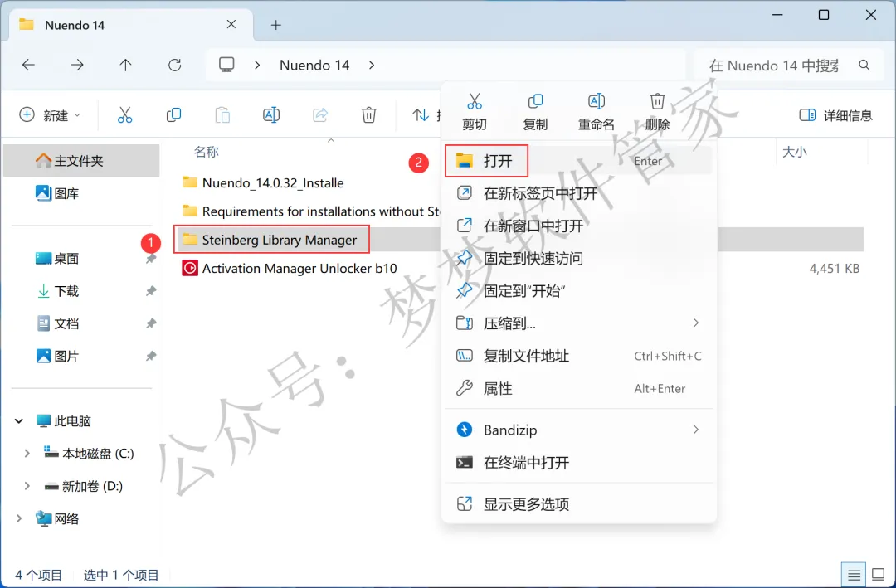This screenshot has width=896, height=588.
Task: Click the toolbar Rename icon
Action: coord(270,114)
